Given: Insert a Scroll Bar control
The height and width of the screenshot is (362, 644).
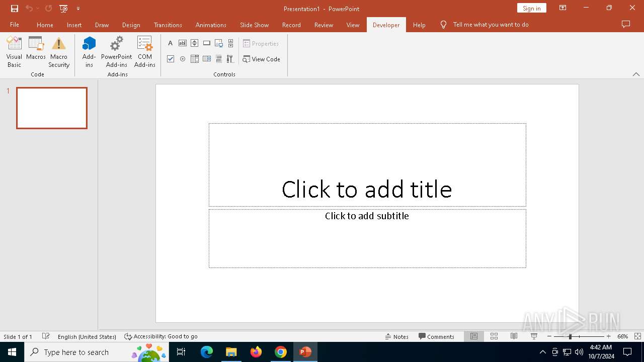Looking at the screenshot, I should point(230,43).
